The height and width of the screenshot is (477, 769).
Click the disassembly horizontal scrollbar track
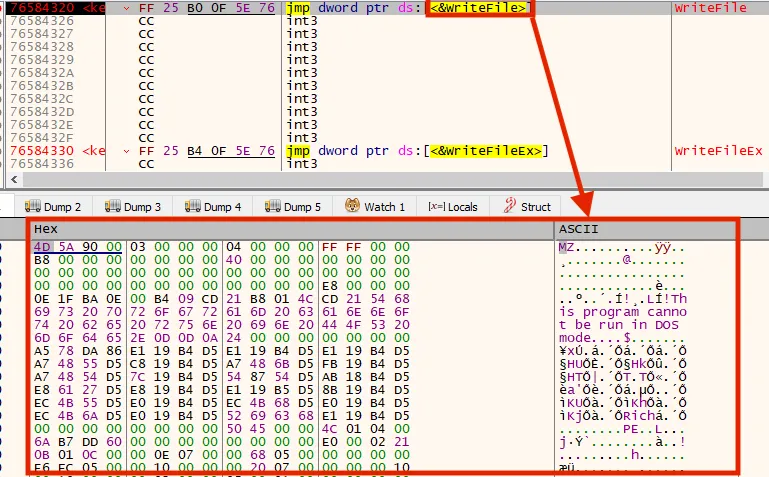(x=392, y=179)
